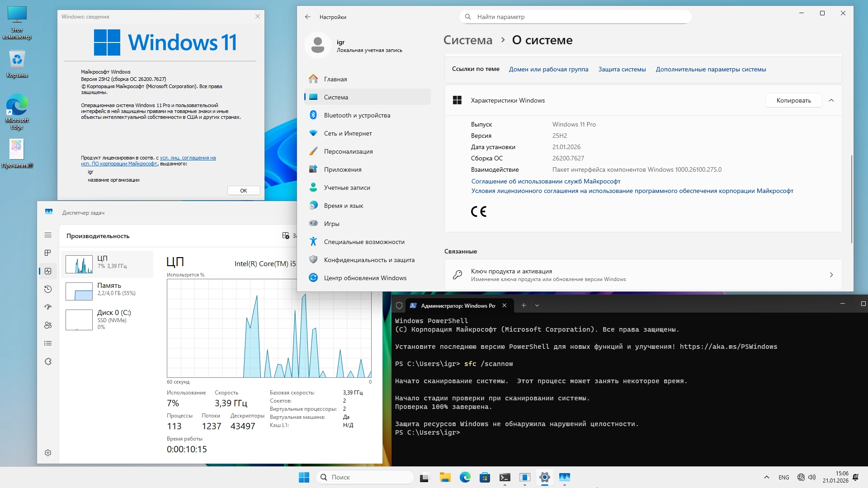Open Защита системы link
868x488 pixels.
pyautogui.click(x=622, y=69)
